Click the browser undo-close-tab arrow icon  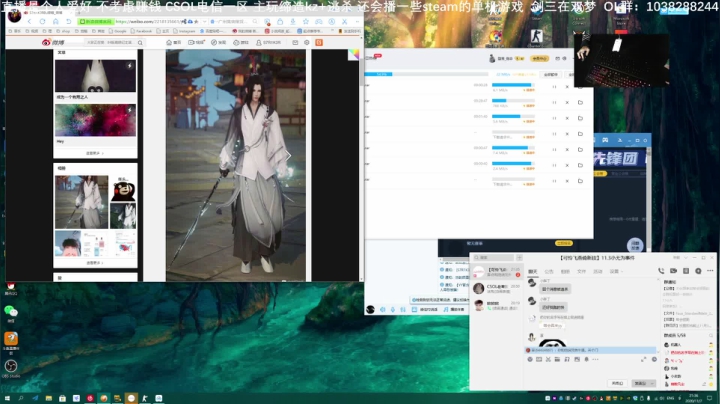(68, 22)
